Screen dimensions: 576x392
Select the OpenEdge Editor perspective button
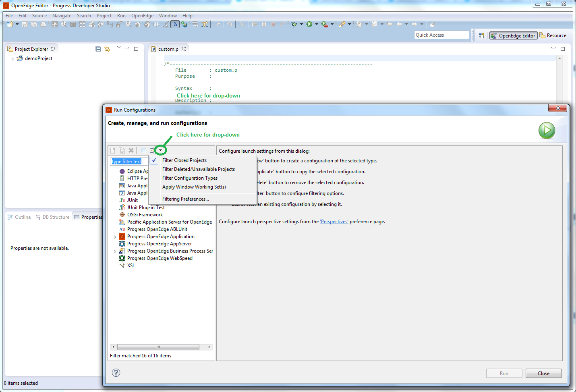pos(514,35)
